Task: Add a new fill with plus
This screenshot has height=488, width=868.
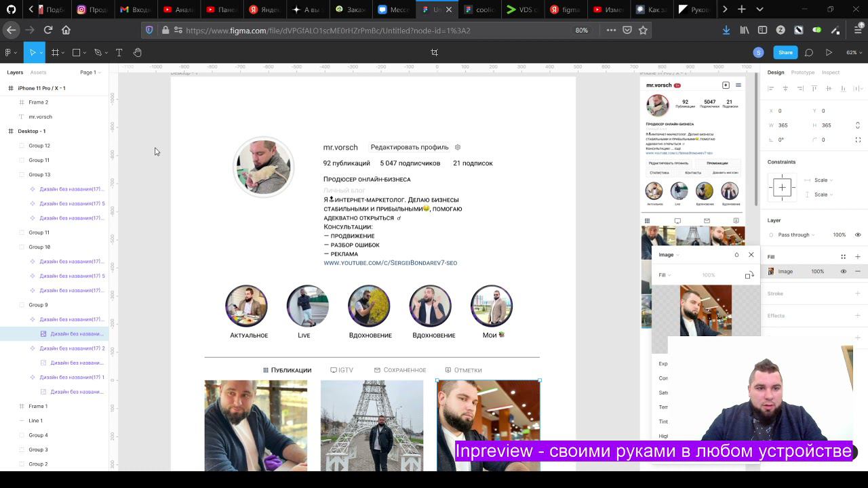Action: click(x=858, y=257)
